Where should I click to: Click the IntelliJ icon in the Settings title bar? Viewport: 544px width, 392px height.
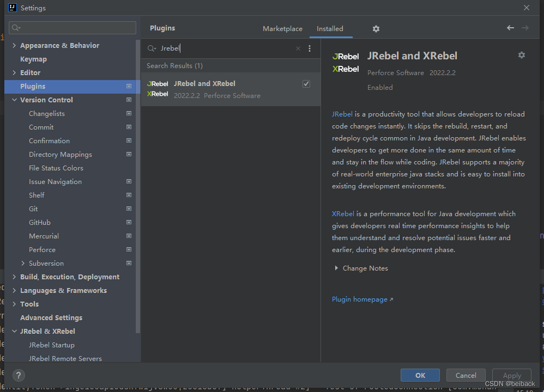click(x=13, y=8)
